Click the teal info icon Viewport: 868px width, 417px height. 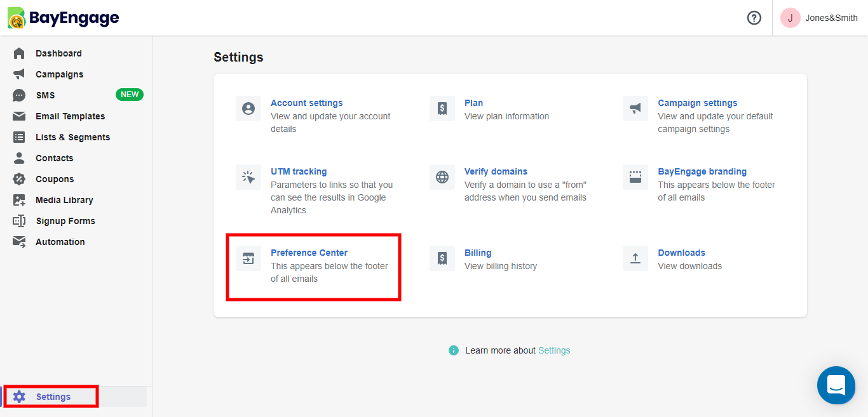point(454,350)
